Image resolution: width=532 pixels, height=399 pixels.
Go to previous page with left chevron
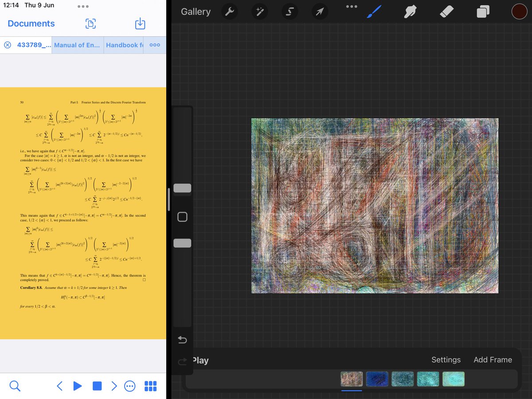59,386
